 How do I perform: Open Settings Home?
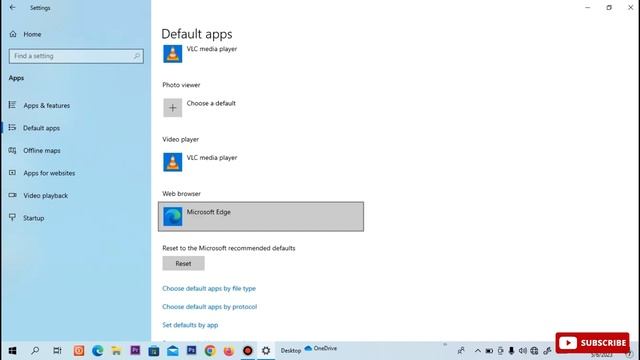(25, 34)
